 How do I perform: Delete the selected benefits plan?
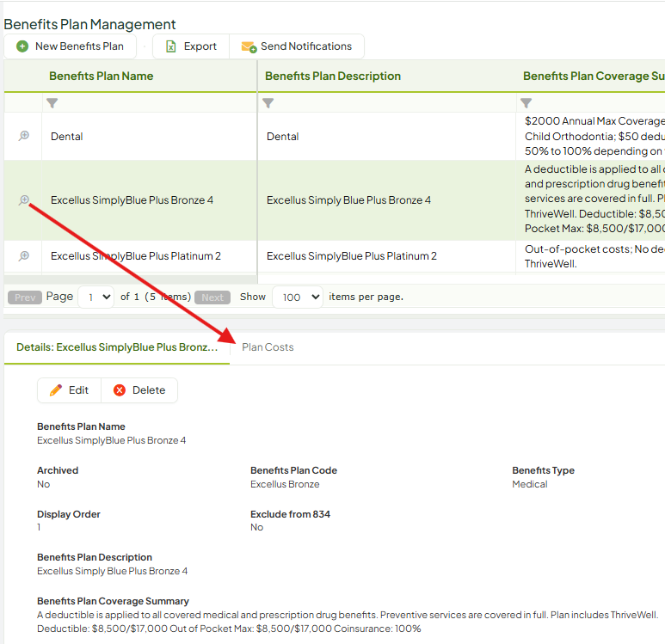point(139,390)
